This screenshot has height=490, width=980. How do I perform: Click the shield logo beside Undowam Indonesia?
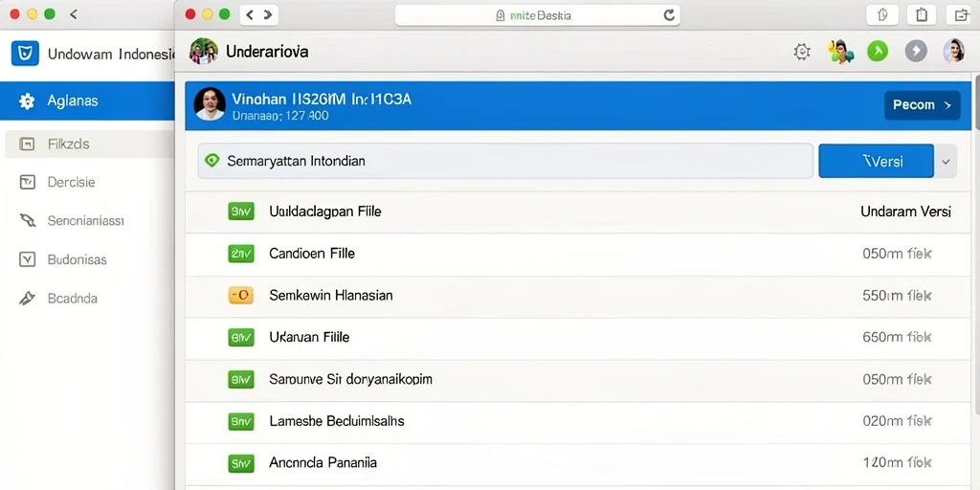pos(25,54)
